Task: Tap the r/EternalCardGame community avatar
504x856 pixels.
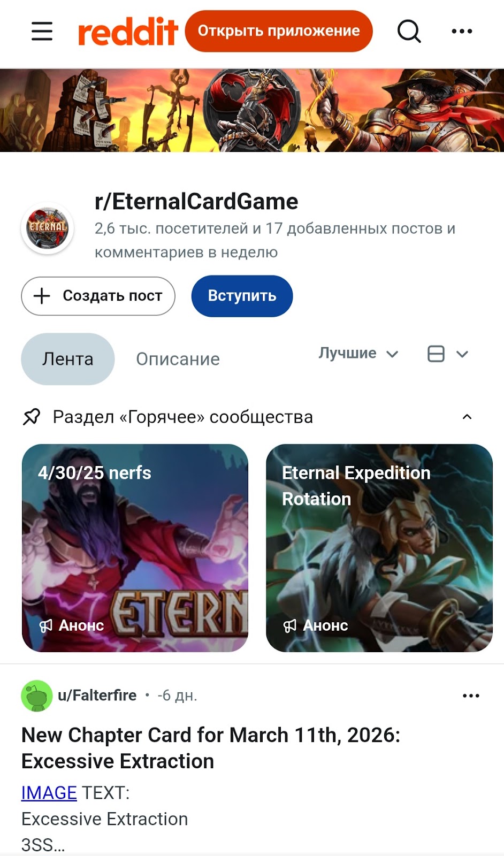Action: pos(48,228)
